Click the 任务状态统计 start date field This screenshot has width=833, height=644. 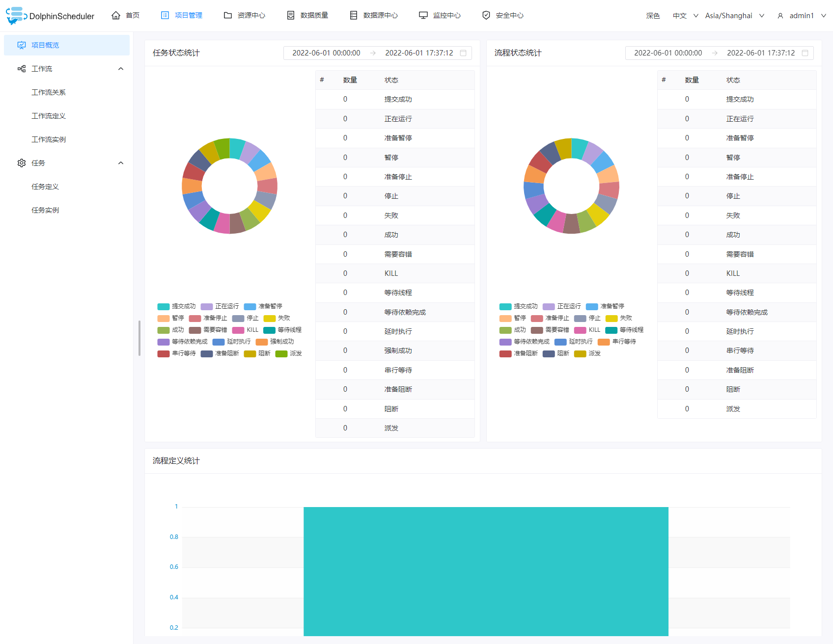coord(326,53)
